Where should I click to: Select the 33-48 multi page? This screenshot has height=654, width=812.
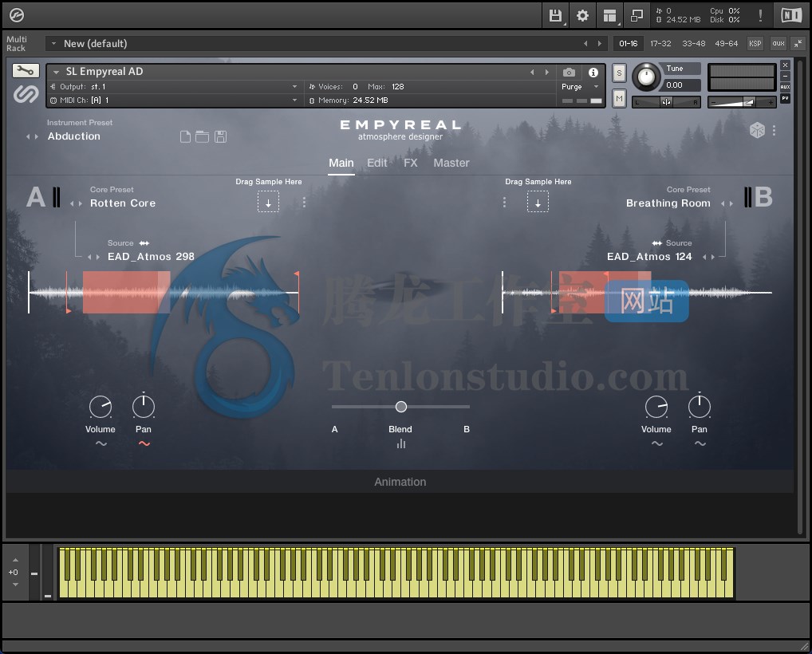pyautogui.click(x=693, y=44)
